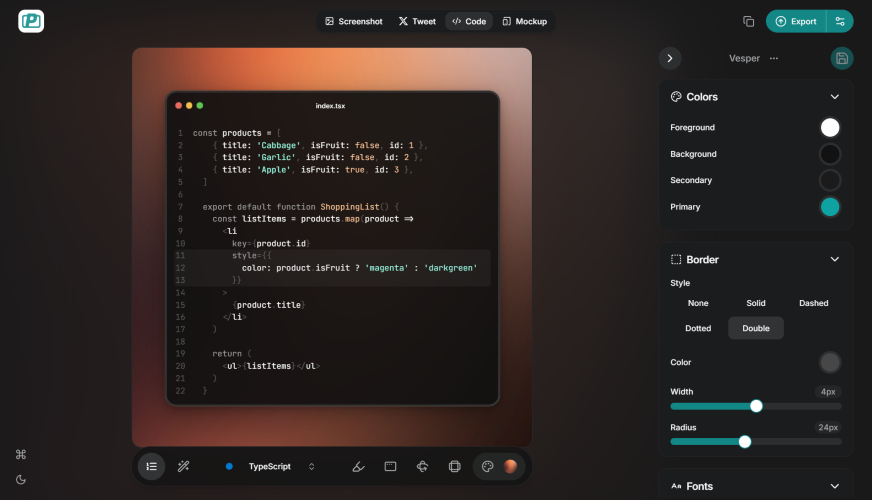
Task: Set border style to Dashed
Action: tap(814, 303)
